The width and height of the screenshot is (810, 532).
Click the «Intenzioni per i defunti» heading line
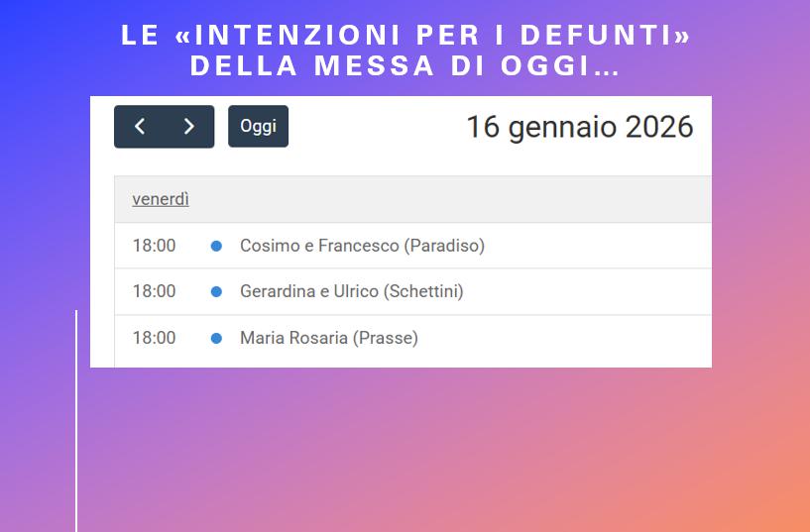[x=405, y=35]
